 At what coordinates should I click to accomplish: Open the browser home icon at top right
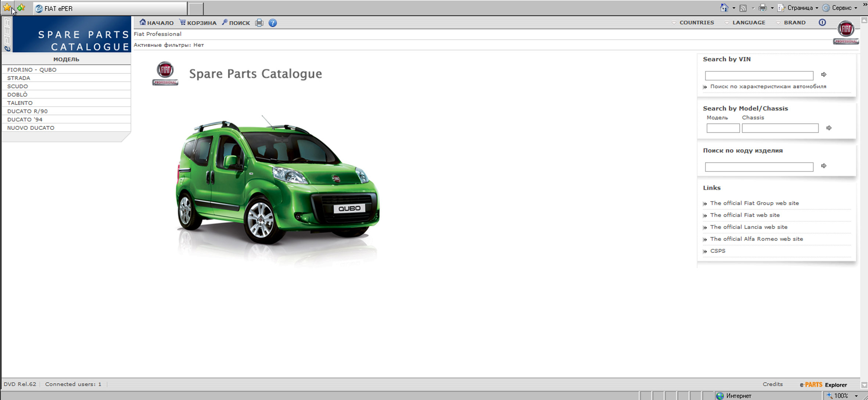[x=724, y=8]
